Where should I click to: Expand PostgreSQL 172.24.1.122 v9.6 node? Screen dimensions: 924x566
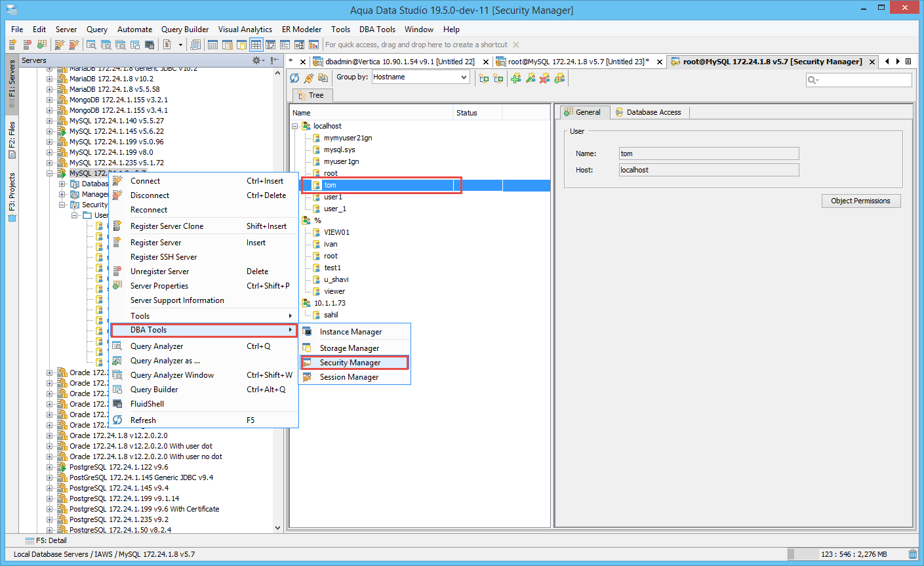[x=50, y=467]
